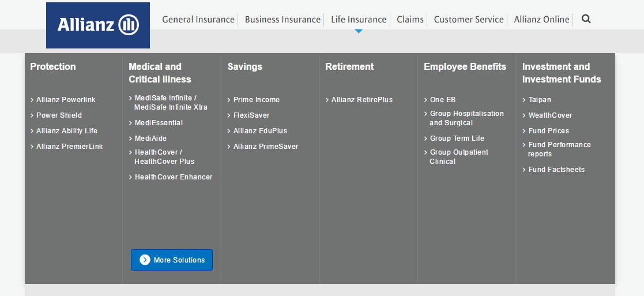Select the Life Insurance menu item
Viewport: 644px width, 296px height.
359,20
